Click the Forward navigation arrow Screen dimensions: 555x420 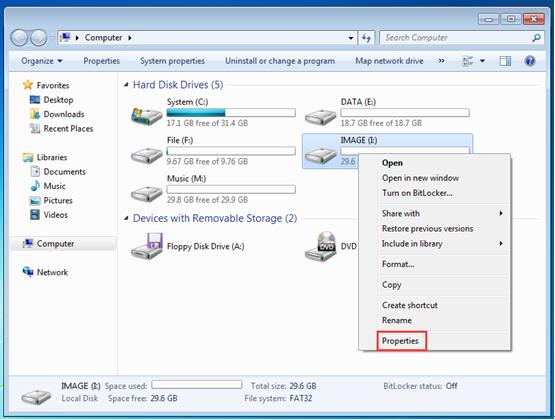point(38,38)
